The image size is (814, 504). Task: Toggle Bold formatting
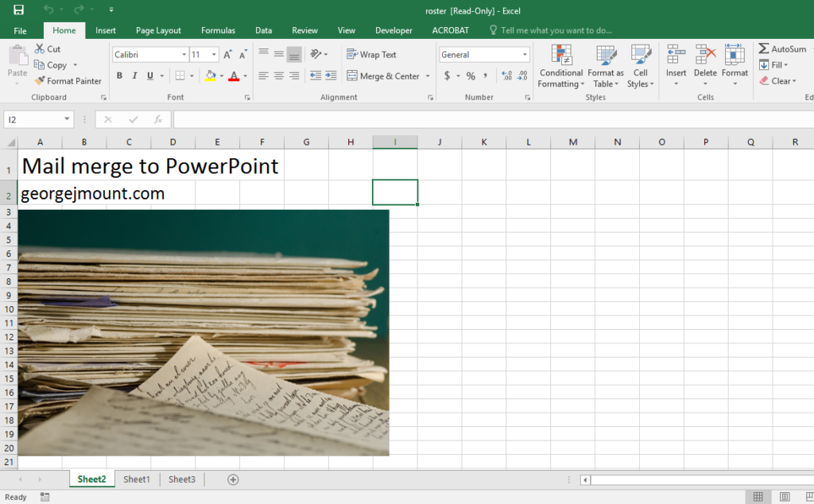coord(120,76)
